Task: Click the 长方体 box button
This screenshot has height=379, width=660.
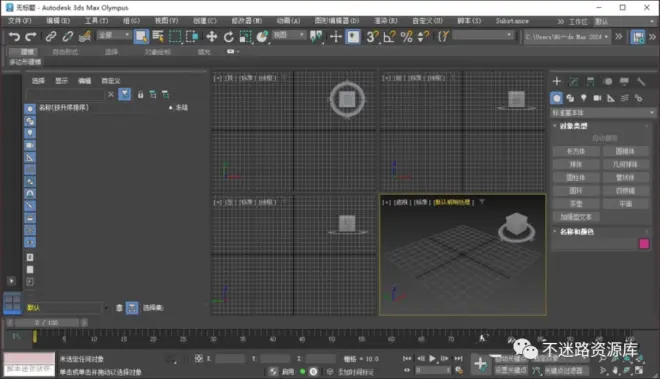Action: tap(576, 151)
